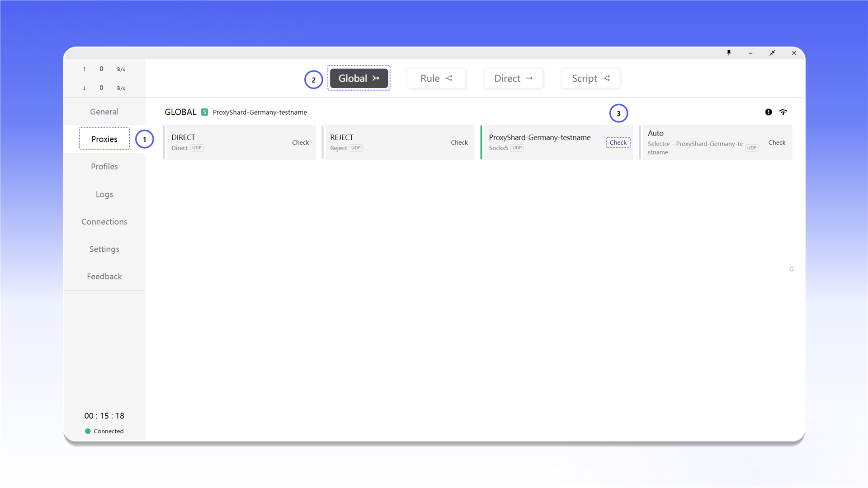Switch proxy mode to Rule
Image resolution: width=868 pixels, height=488 pixels.
point(436,78)
